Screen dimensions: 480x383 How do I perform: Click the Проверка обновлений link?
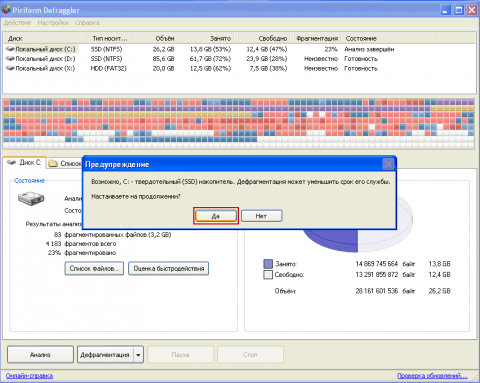pyautogui.click(x=432, y=376)
